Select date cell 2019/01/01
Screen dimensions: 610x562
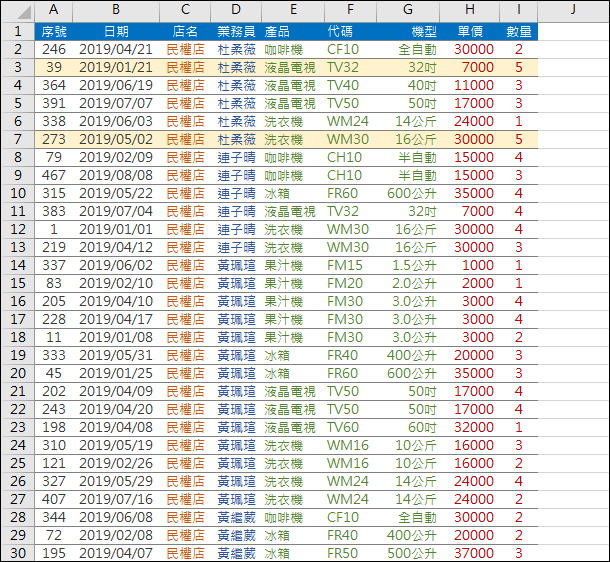(x=116, y=229)
